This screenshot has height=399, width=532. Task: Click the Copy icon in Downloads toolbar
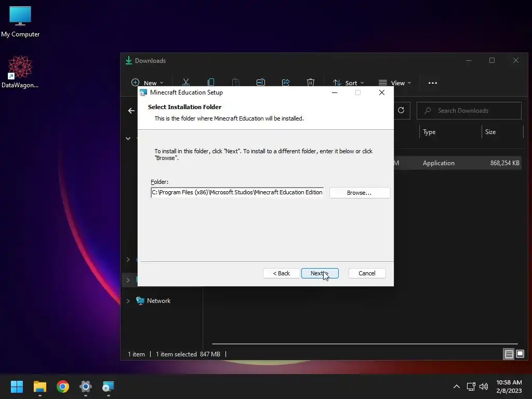211,83
